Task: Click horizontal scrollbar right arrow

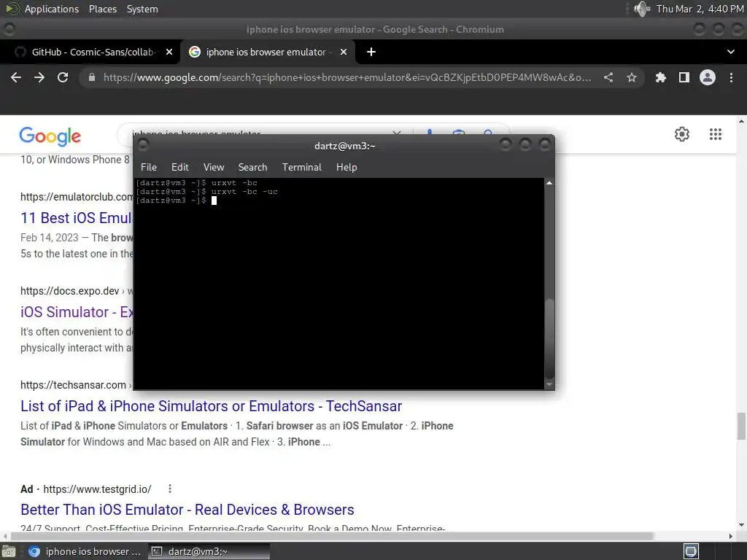Action: 731,536
